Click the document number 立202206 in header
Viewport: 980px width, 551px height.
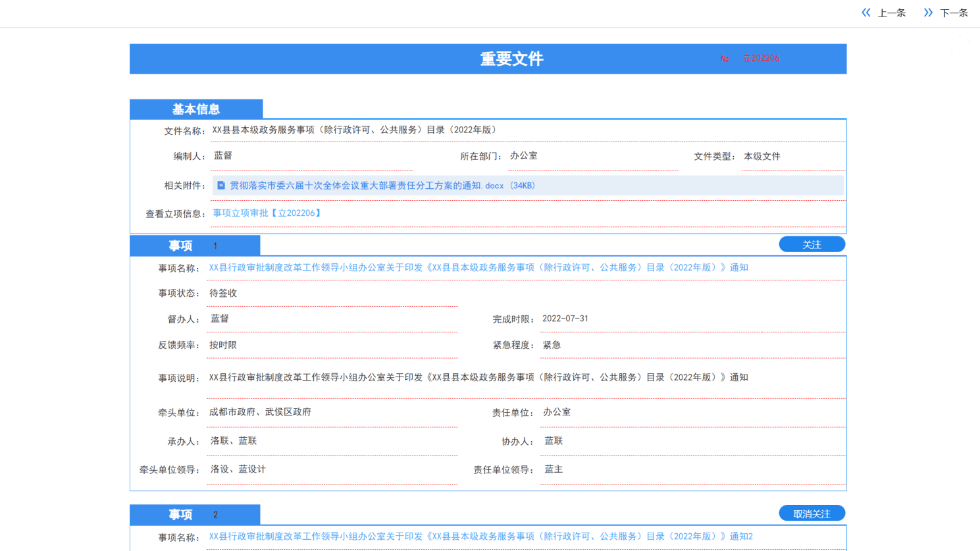[x=761, y=59]
